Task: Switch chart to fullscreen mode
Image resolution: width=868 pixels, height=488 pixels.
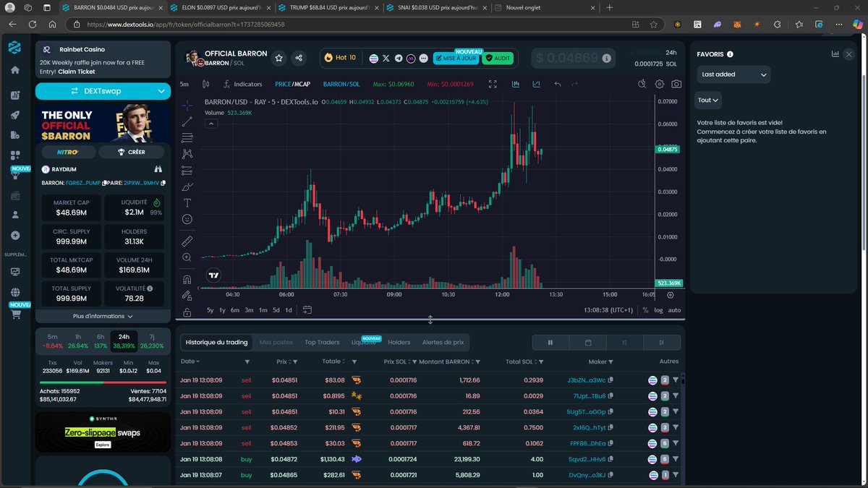Action: click(493, 84)
